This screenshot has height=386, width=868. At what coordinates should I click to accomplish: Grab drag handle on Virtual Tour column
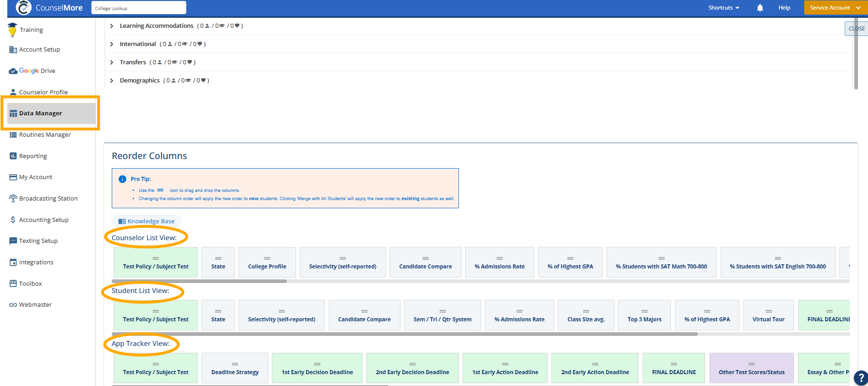tap(769, 311)
